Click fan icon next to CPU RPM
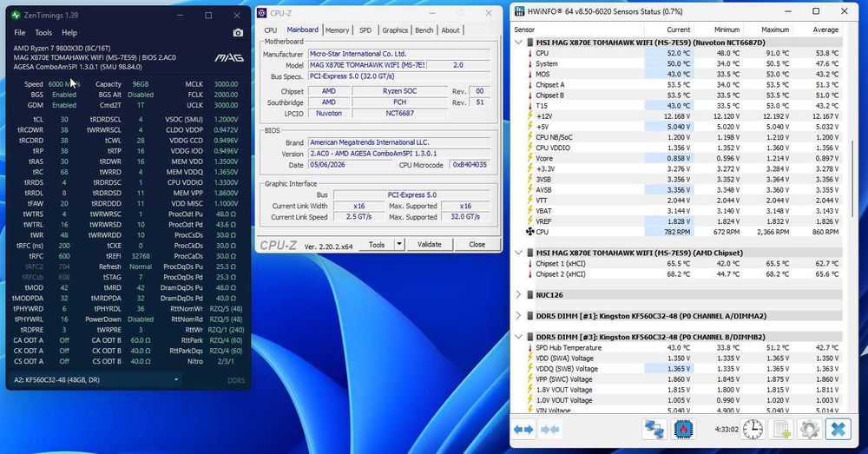 click(x=529, y=232)
